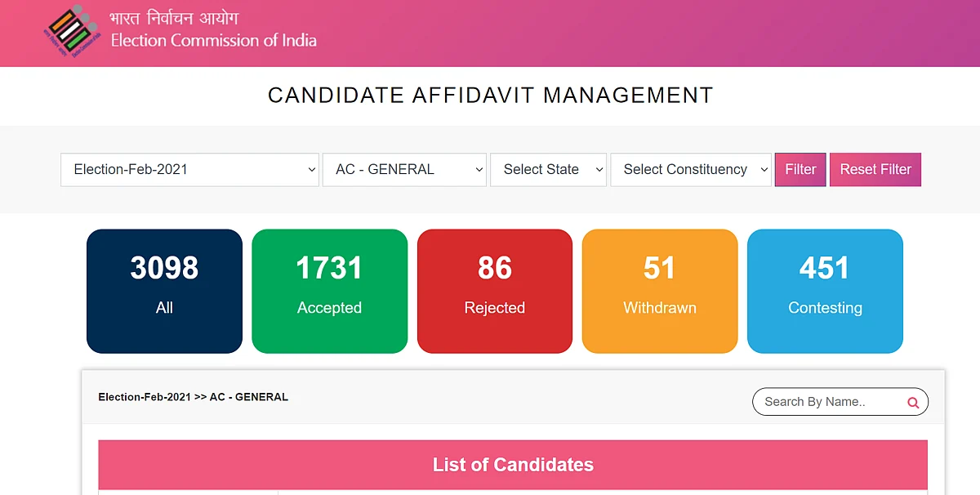Click the Hindi header title text
Viewport: 980px width, 495px height.
[175, 17]
